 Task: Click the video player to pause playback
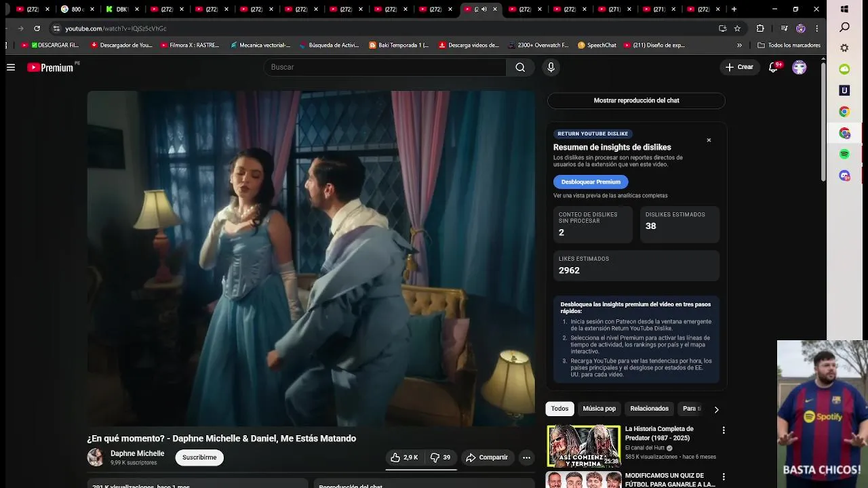click(311, 259)
